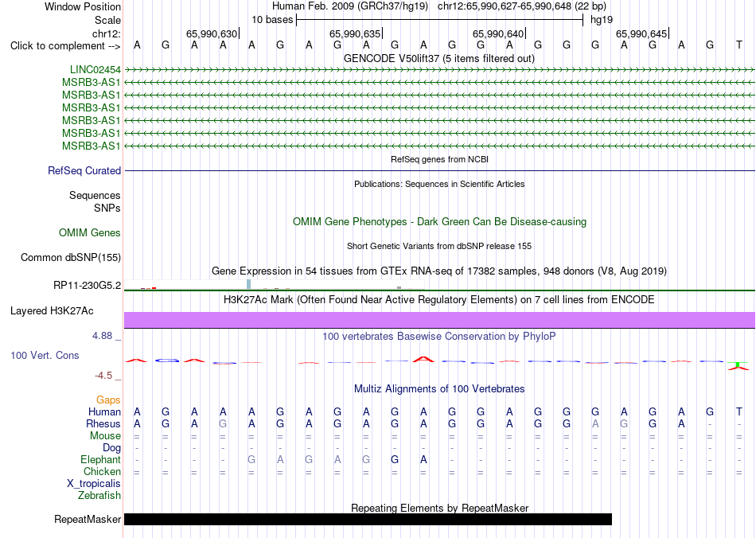Click the 'chr12:' position label

107,33
